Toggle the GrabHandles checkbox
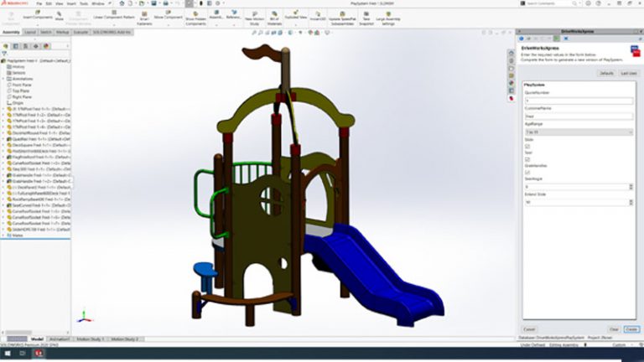This screenshot has width=644, height=362. (x=527, y=173)
